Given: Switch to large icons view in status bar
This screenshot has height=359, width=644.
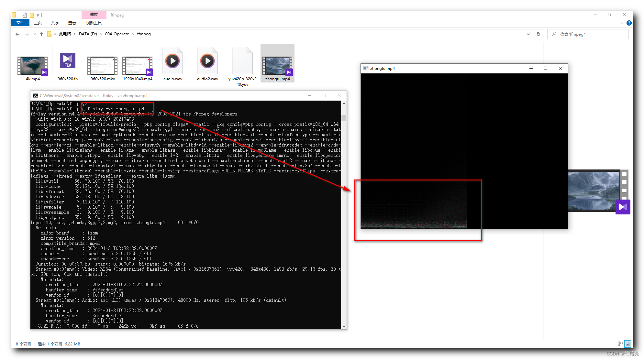Looking at the screenshot, I should [628, 344].
